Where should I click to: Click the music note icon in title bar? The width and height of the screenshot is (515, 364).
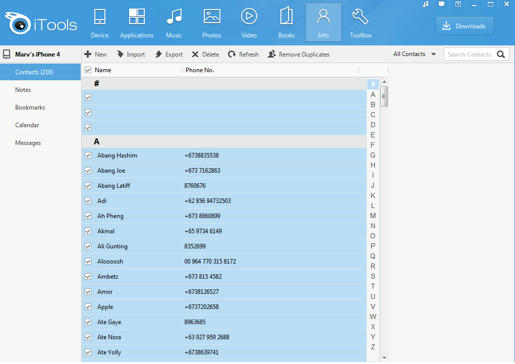click(x=426, y=4)
